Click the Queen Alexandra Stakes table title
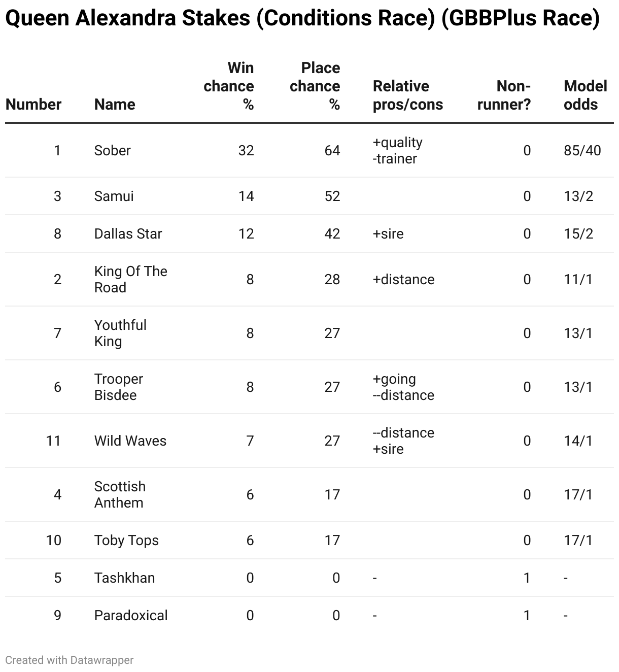The height and width of the screenshot is (672, 619). [x=302, y=18]
